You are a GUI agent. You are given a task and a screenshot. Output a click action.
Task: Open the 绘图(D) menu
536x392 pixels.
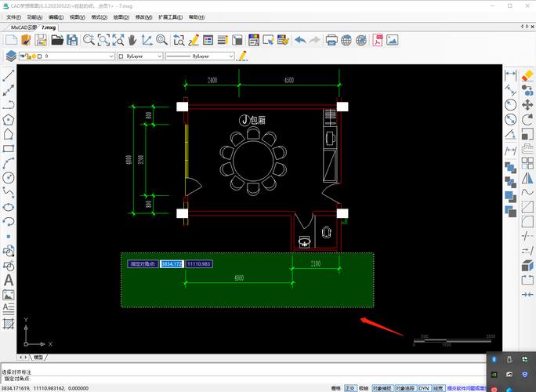coord(121,16)
